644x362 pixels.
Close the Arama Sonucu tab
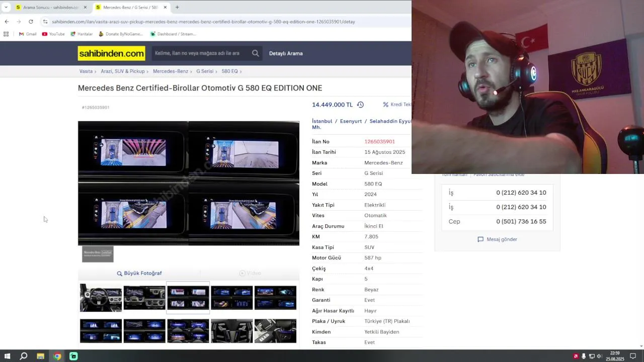point(85,7)
